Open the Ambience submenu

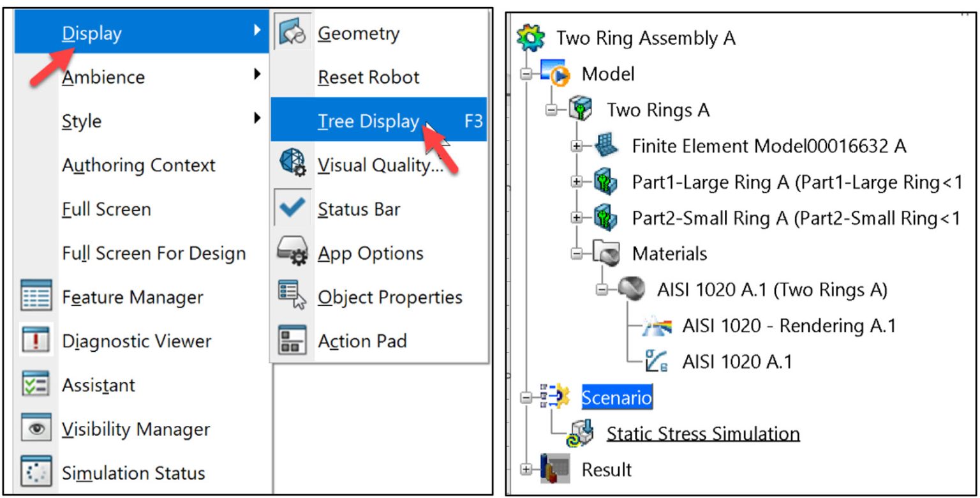point(103,77)
